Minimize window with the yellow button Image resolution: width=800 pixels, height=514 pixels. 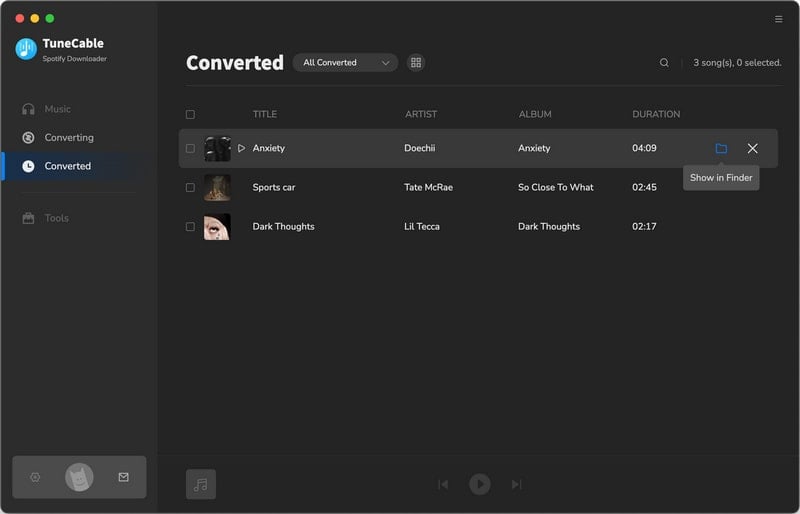tap(35, 18)
